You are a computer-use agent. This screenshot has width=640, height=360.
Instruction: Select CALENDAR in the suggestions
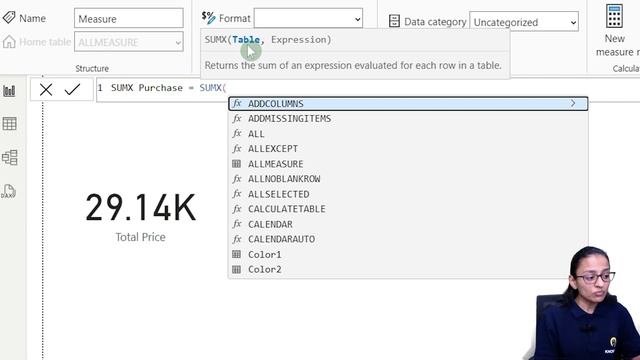pyautogui.click(x=408, y=224)
